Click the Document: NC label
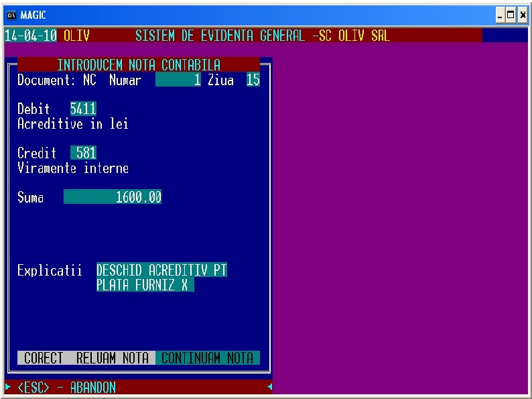The width and height of the screenshot is (532, 399). (57, 80)
